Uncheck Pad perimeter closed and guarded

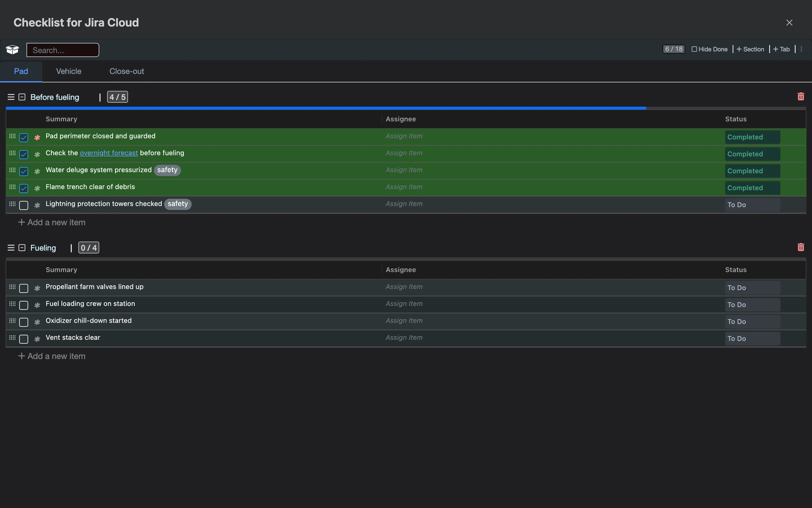(23, 137)
